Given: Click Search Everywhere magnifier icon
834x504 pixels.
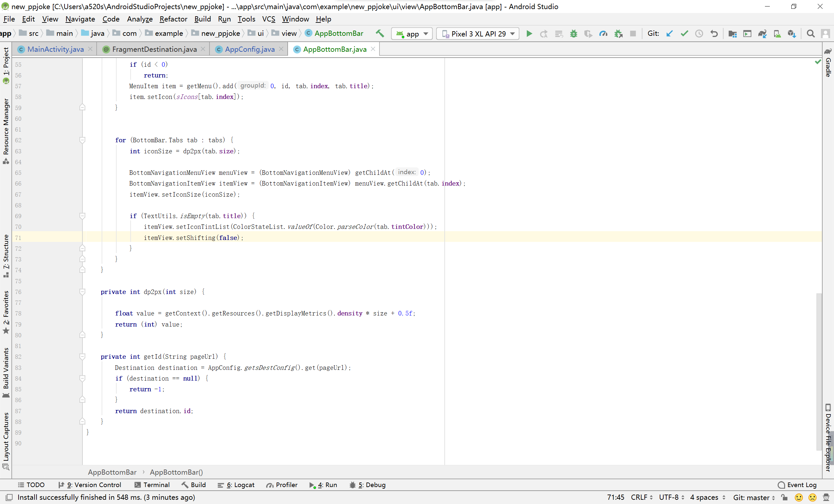Looking at the screenshot, I should pos(810,34).
